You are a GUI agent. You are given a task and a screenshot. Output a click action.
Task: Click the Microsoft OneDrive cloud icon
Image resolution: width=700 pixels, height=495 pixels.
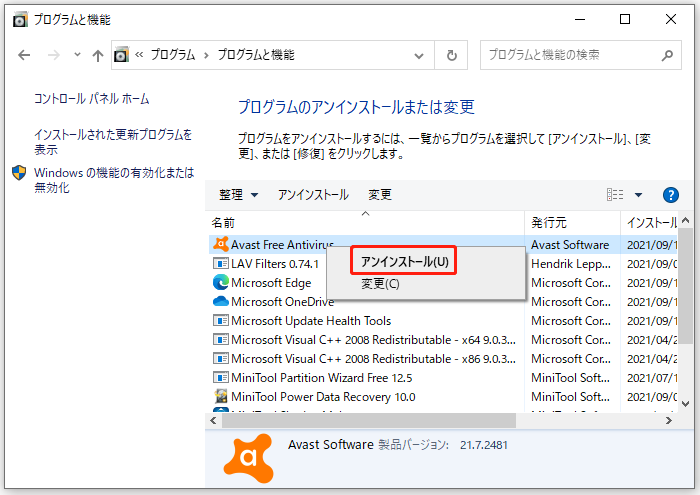click(221, 302)
